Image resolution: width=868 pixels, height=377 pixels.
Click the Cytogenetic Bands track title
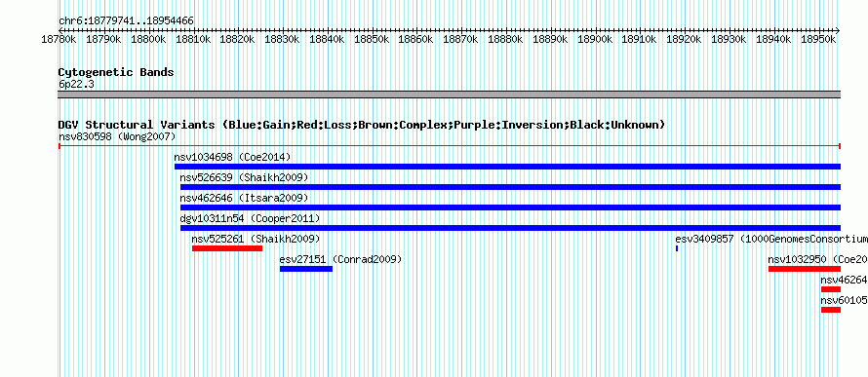tap(116, 72)
